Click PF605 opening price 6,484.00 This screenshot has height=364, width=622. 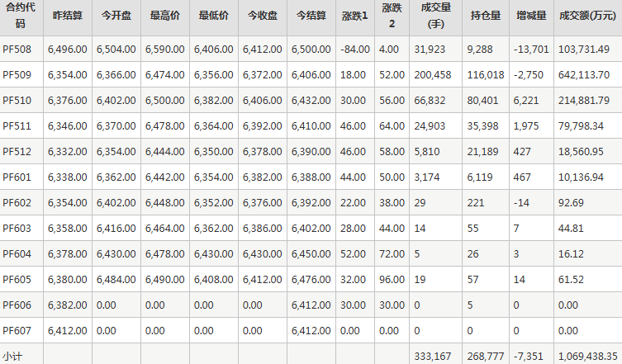(116, 279)
